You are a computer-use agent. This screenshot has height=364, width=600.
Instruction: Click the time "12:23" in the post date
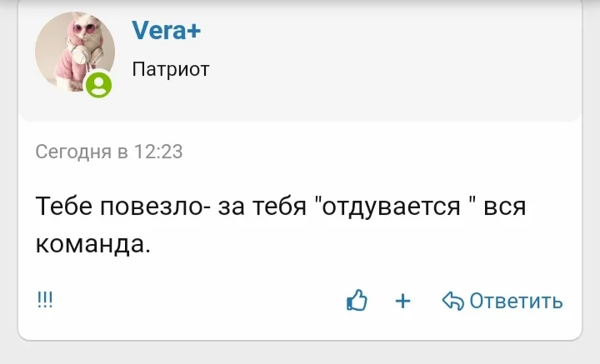click(158, 152)
